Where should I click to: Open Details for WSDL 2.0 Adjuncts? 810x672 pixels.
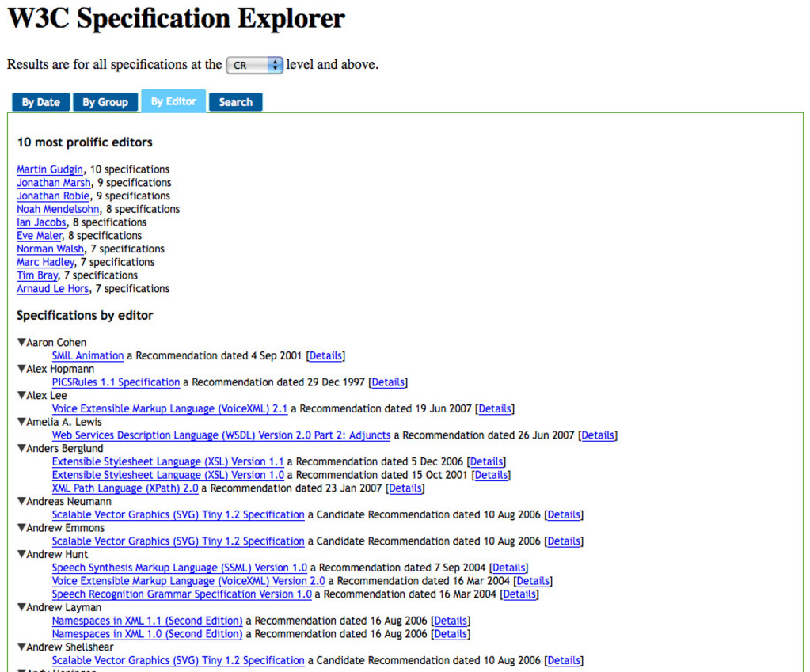598,435
